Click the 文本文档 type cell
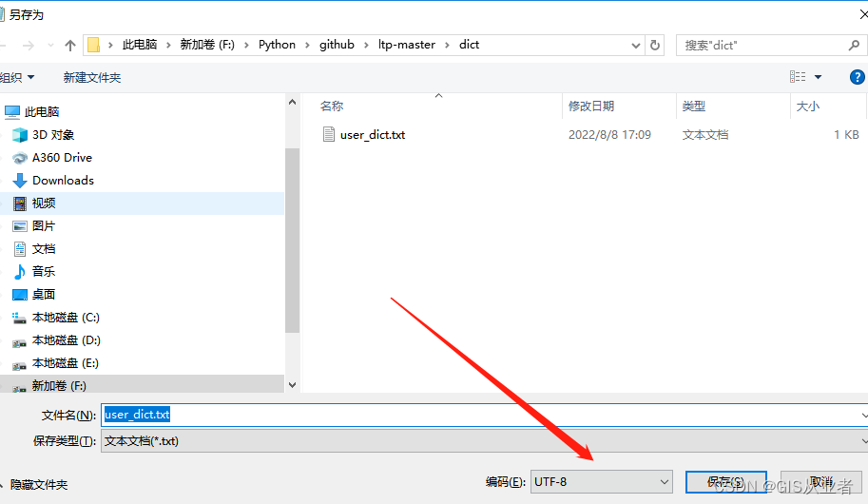868x504 pixels. click(705, 135)
